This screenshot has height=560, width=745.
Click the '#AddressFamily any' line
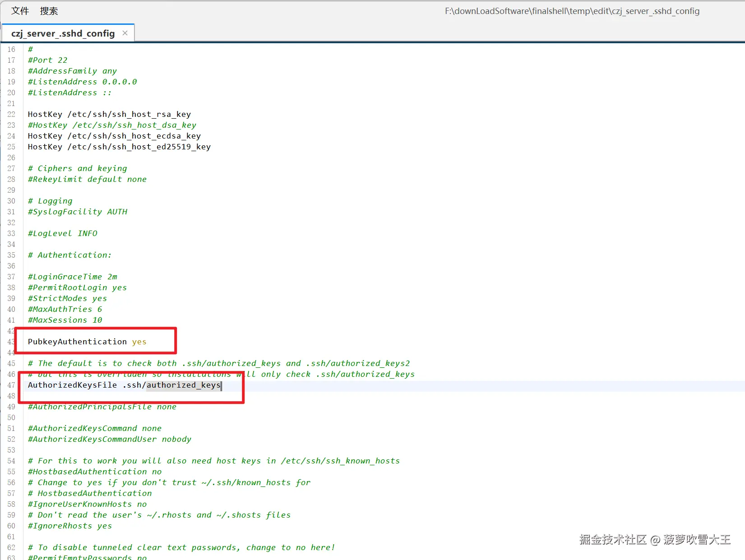click(72, 71)
